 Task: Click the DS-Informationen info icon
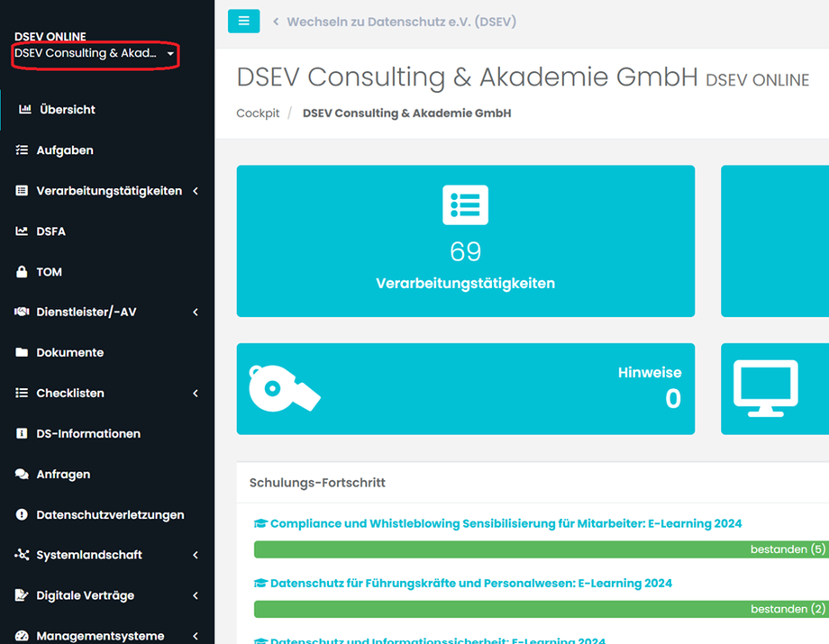[22, 433]
